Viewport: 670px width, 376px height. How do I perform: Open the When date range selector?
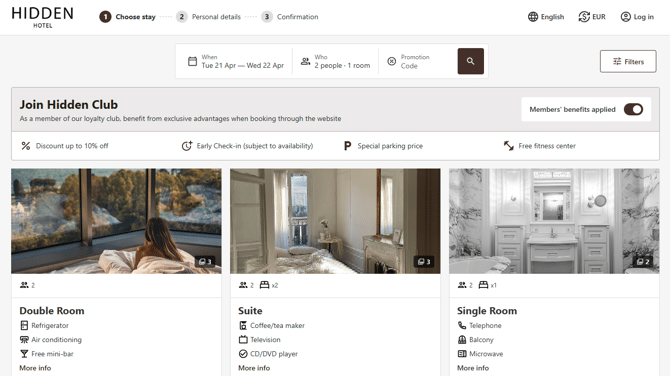tap(236, 62)
